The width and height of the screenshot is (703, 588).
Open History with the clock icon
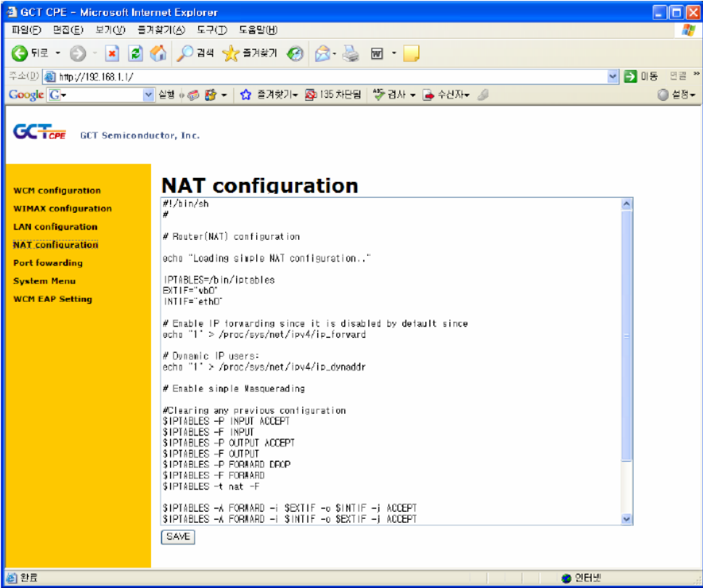(x=295, y=53)
